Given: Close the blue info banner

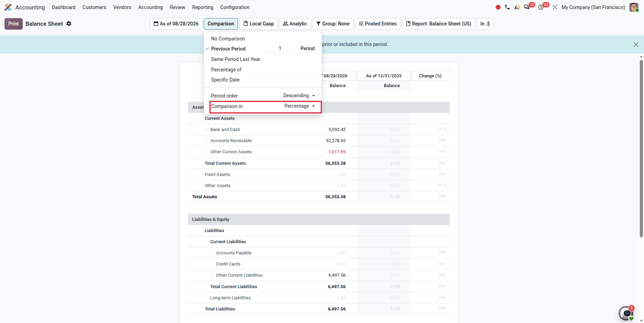Looking at the screenshot, I should point(636,45).
